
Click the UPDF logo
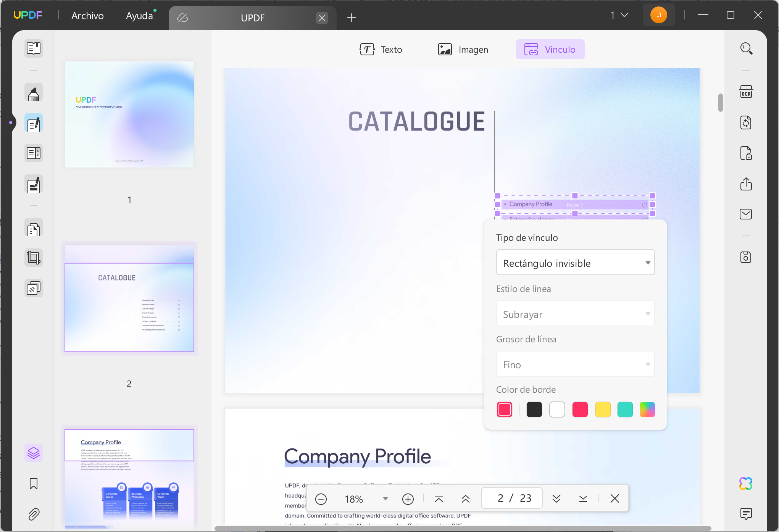(x=28, y=15)
